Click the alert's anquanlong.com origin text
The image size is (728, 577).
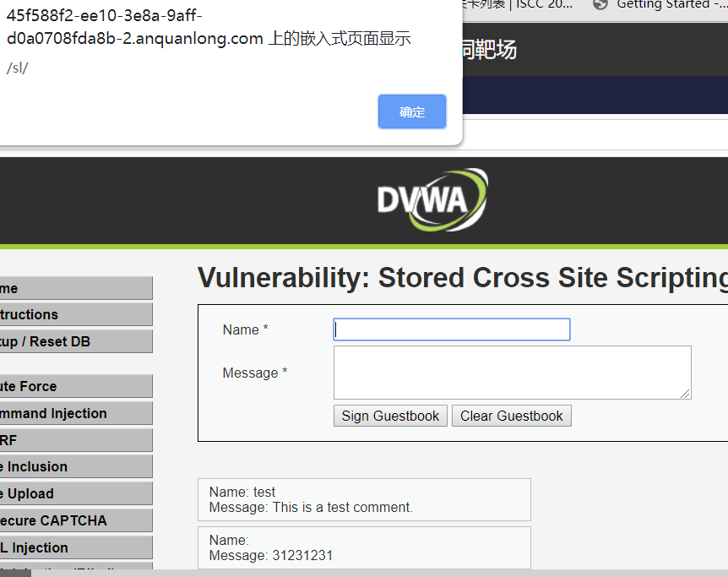coord(209,27)
